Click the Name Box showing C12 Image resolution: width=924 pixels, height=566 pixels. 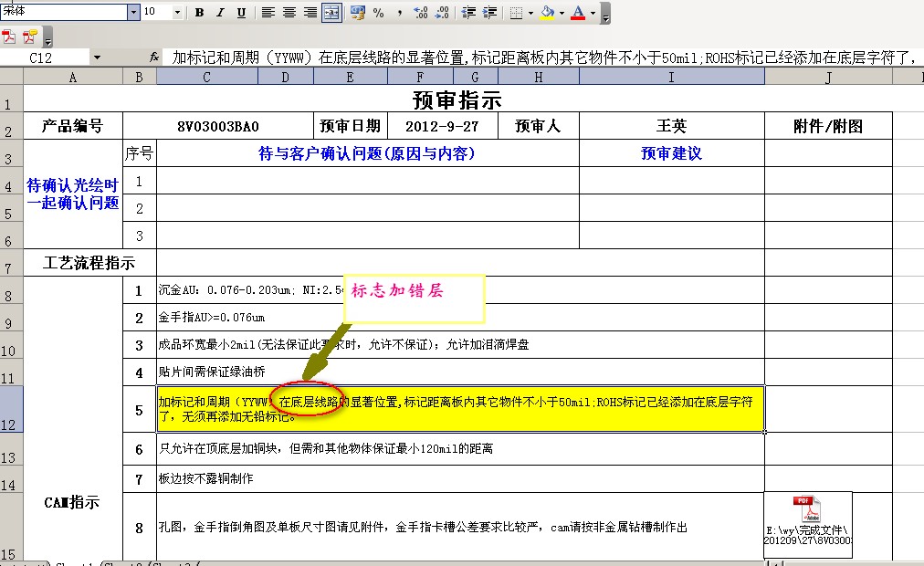pyautogui.click(x=45, y=58)
